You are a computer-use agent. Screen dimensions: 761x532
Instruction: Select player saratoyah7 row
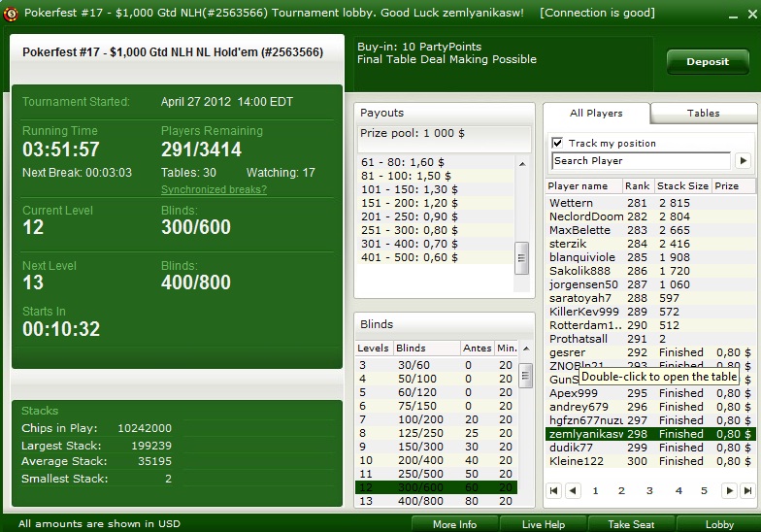[x=650, y=298]
